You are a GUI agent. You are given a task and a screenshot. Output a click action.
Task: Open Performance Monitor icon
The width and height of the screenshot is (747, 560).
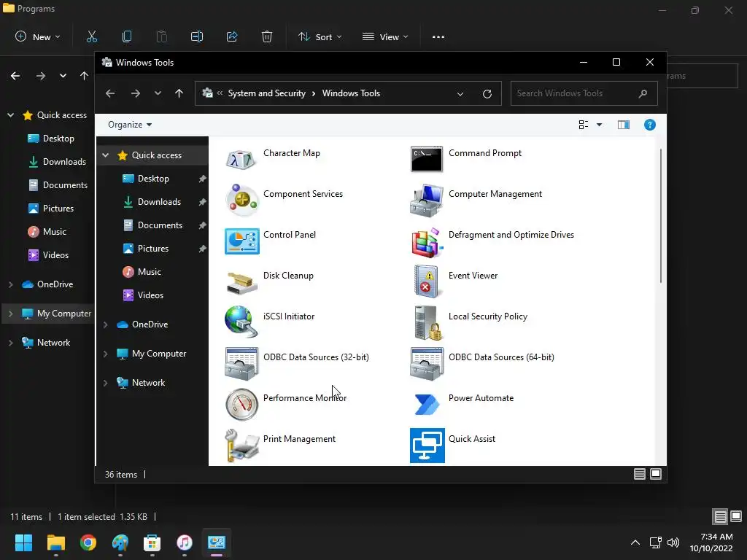click(241, 404)
